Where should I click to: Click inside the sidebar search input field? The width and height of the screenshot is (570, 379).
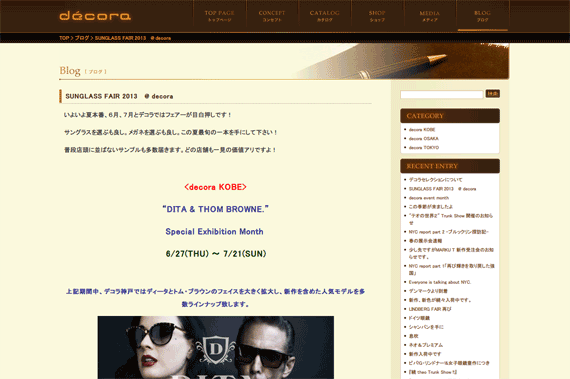tap(441, 94)
